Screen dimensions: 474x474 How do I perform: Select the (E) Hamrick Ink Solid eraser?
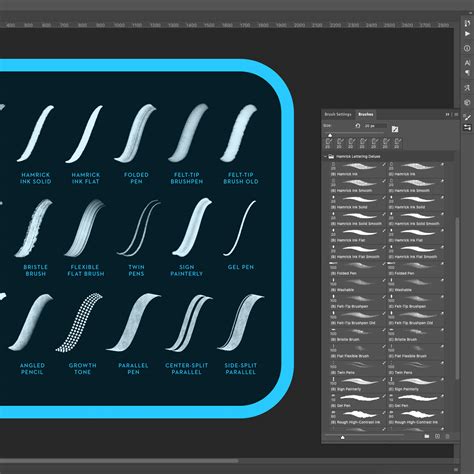tap(416, 202)
